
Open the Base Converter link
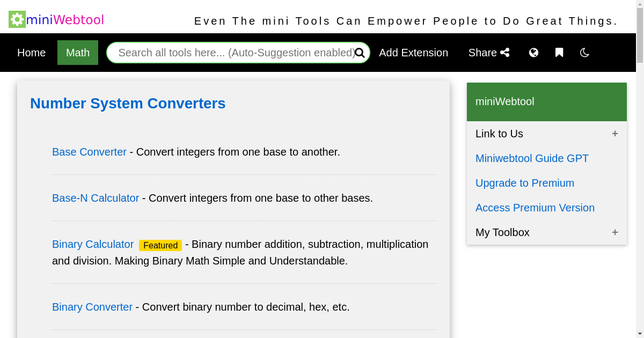[x=89, y=152]
